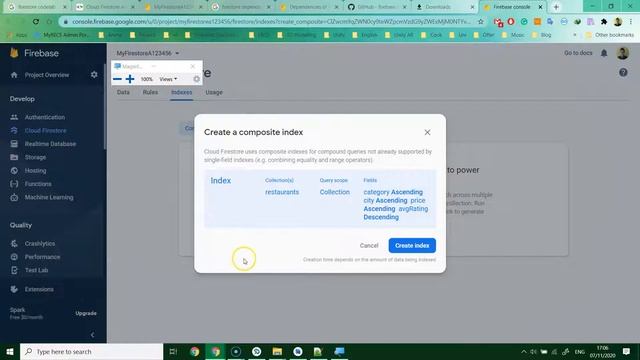Click Go to docs link
Image resolution: width=640 pixels, height=360 pixels.
578,53
